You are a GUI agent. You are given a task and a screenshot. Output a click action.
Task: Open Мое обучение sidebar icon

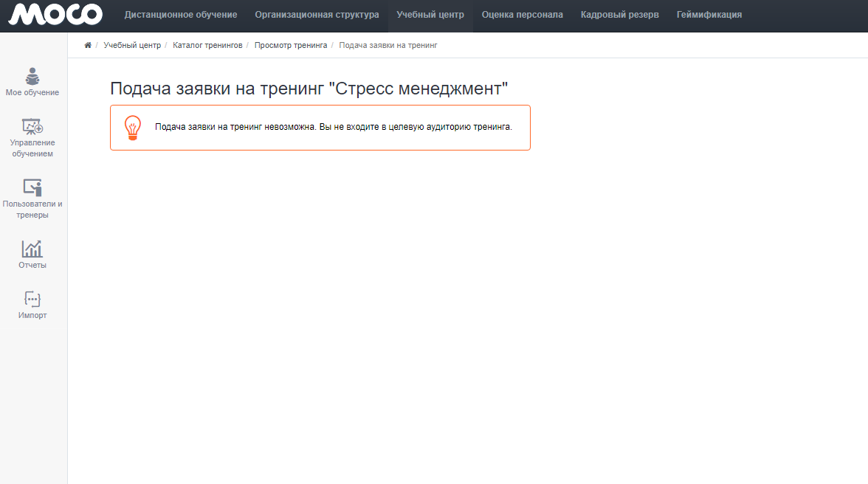pos(32,77)
